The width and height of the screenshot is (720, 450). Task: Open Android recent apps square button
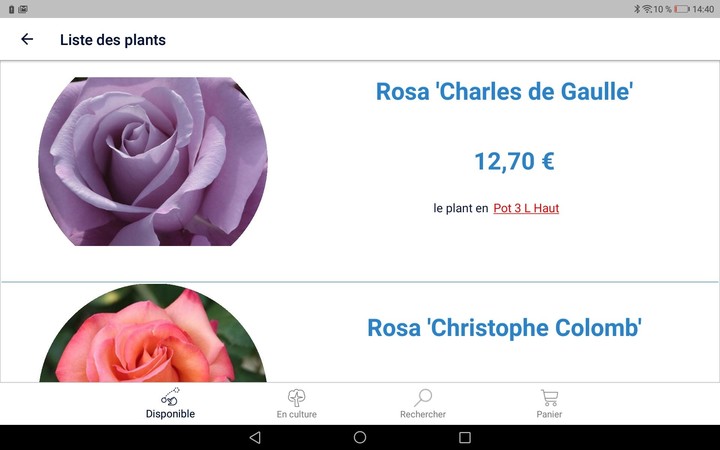click(x=465, y=438)
